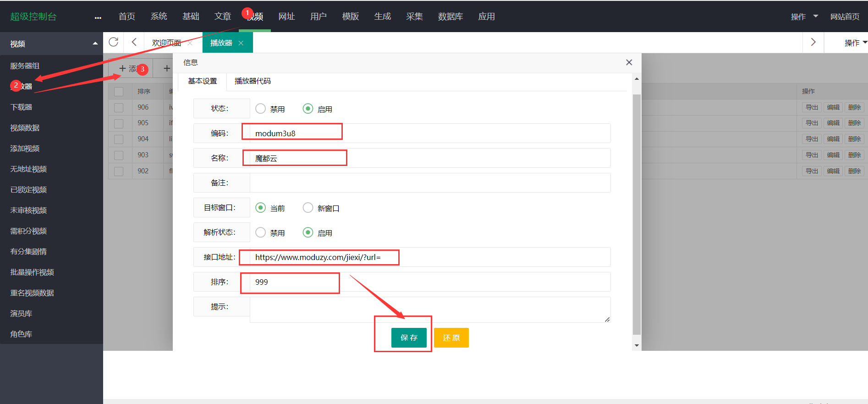
Task: Click scrollbar up arrow in dialog
Action: tap(637, 79)
